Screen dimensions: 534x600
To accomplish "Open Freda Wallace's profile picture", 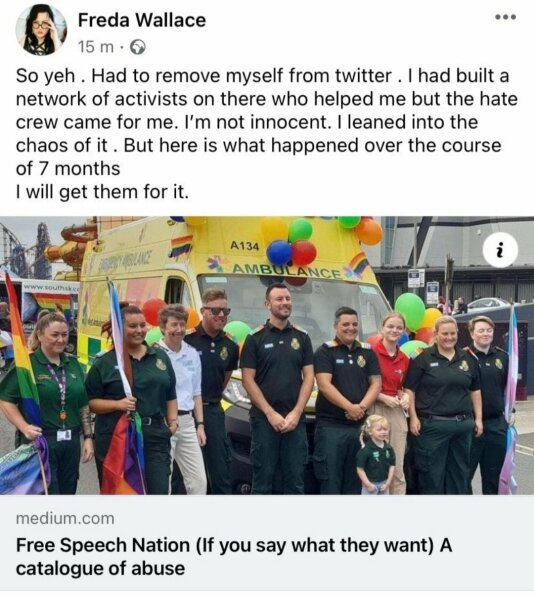I will (41, 30).
